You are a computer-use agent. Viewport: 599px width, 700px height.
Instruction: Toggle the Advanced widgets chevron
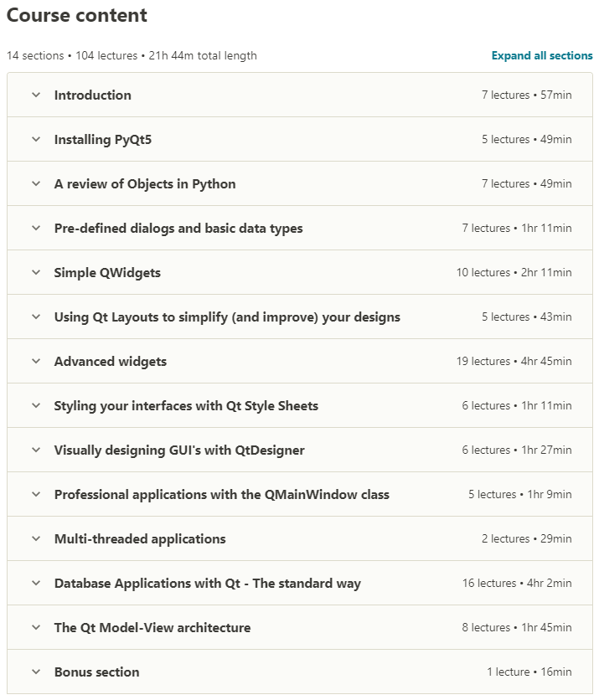click(x=36, y=362)
